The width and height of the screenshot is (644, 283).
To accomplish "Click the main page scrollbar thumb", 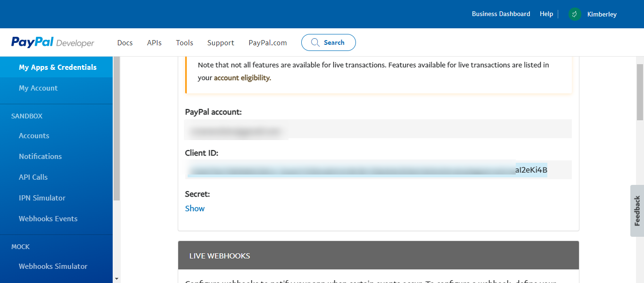I will tap(640, 92).
